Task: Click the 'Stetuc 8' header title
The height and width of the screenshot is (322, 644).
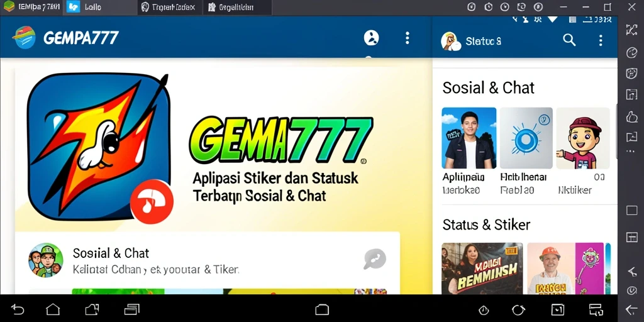Action: pyautogui.click(x=484, y=41)
